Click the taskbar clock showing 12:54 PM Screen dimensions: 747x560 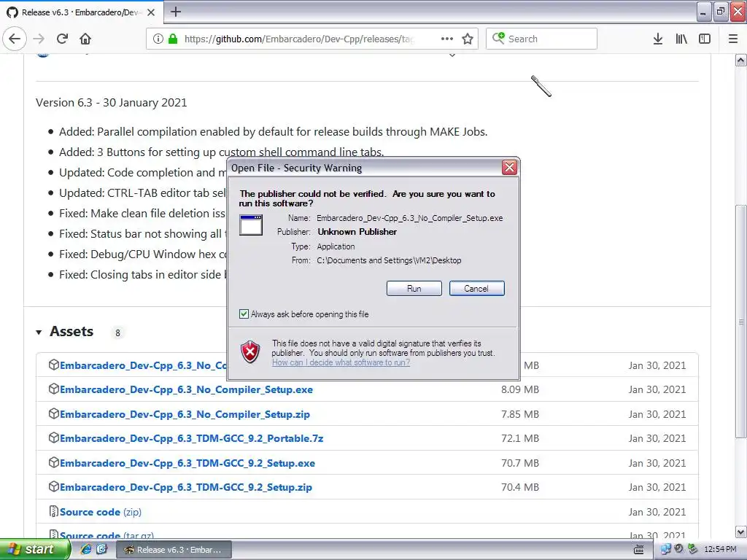[x=720, y=550]
